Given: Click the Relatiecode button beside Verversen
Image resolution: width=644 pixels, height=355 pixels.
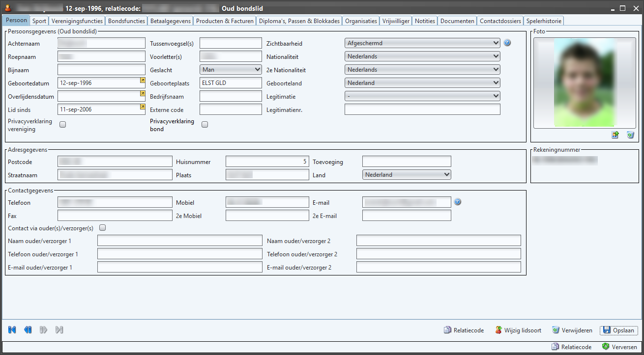Looking at the screenshot, I should pyautogui.click(x=571, y=347).
